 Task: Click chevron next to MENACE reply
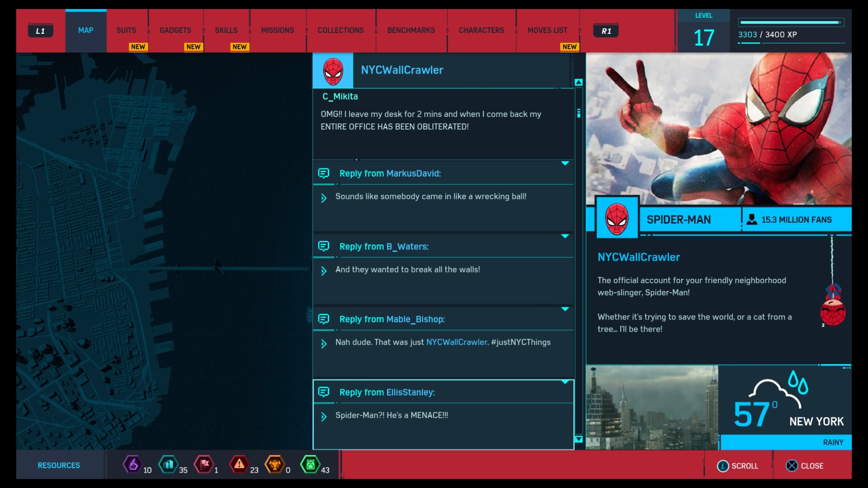324,417
